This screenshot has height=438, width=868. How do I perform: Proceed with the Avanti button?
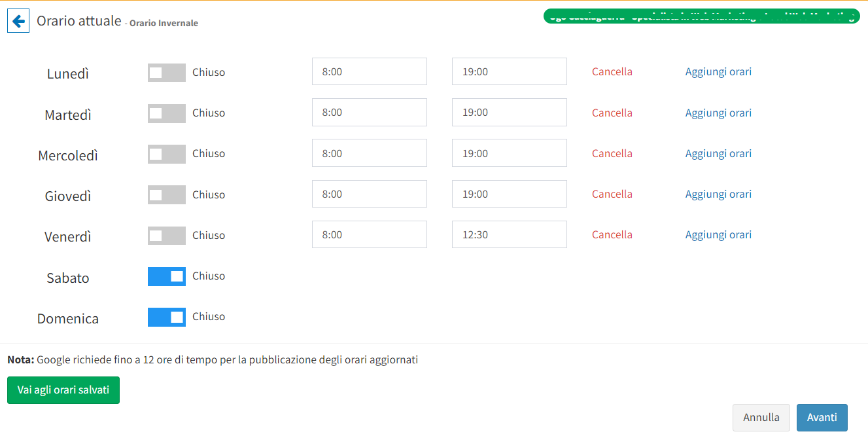click(822, 418)
